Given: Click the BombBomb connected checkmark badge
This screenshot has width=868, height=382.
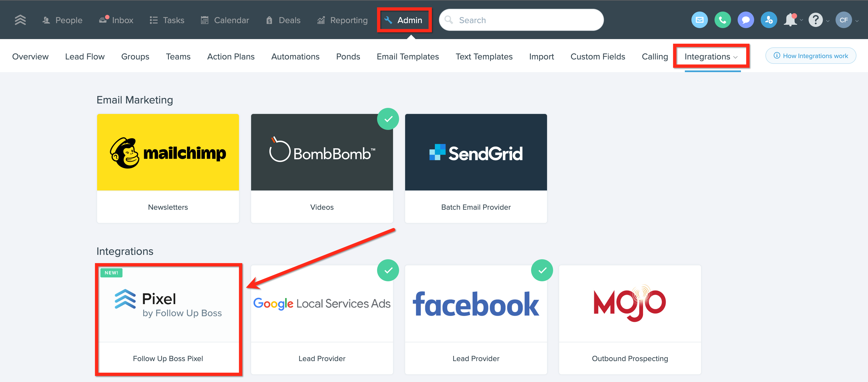Looking at the screenshot, I should [388, 119].
